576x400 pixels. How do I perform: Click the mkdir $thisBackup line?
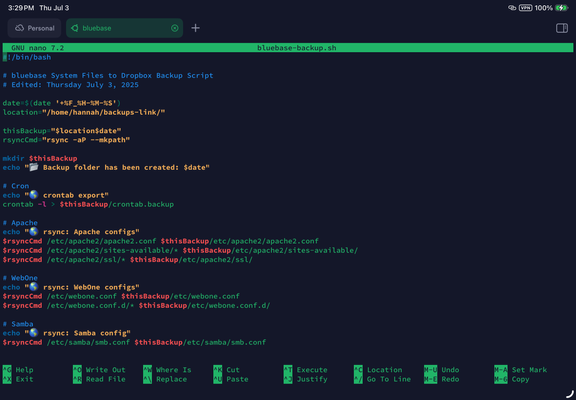[40, 158]
